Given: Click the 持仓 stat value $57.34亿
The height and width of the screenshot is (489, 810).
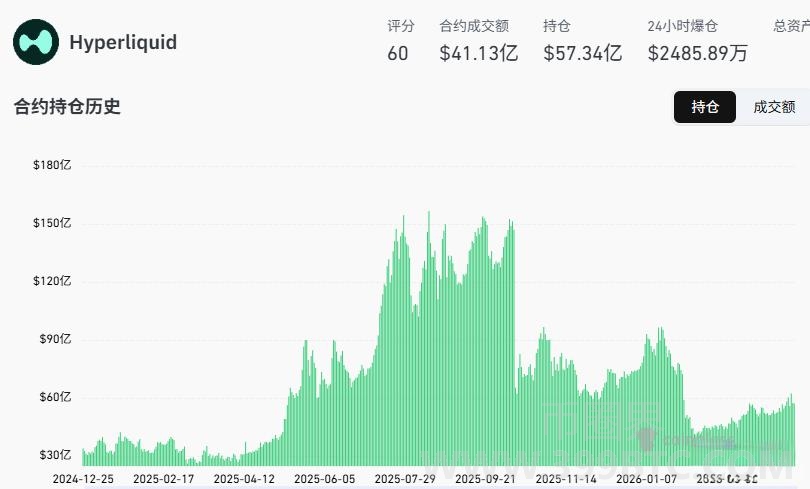Looking at the screenshot, I should pyautogui.click(x=582, y=54).
